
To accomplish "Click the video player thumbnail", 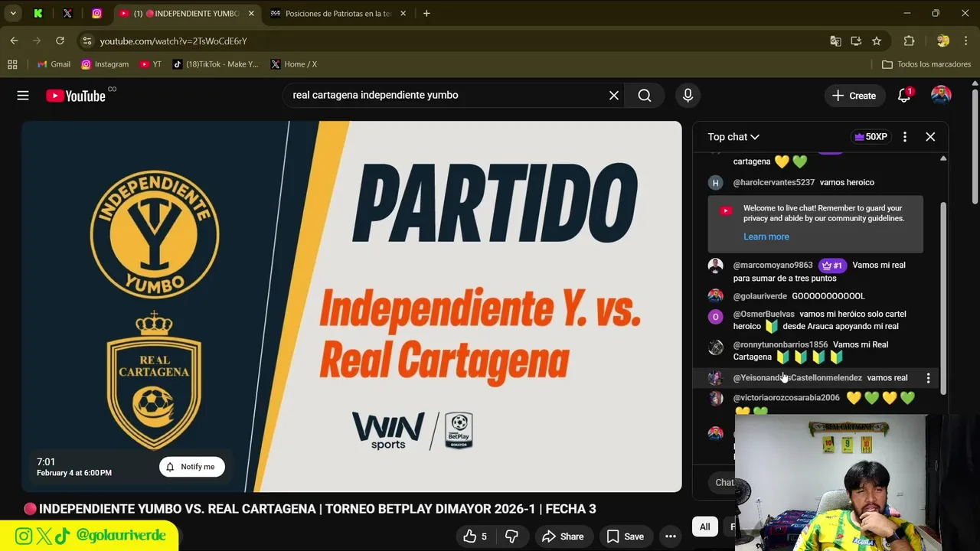I will pyautogui.click(x=351, y=306).
